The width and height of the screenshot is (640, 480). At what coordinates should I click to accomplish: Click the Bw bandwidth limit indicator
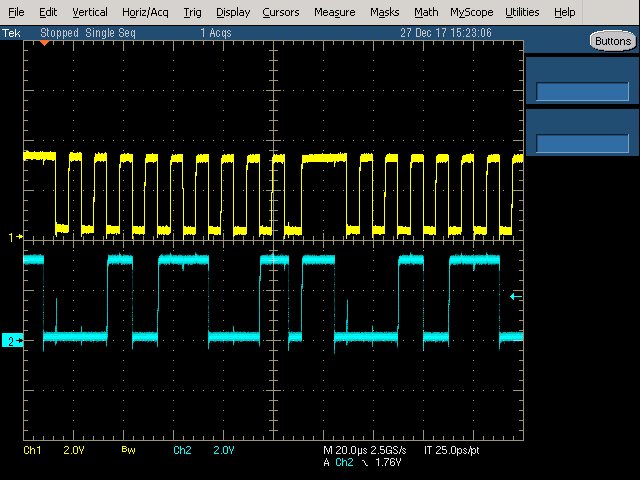pos(128,450)
